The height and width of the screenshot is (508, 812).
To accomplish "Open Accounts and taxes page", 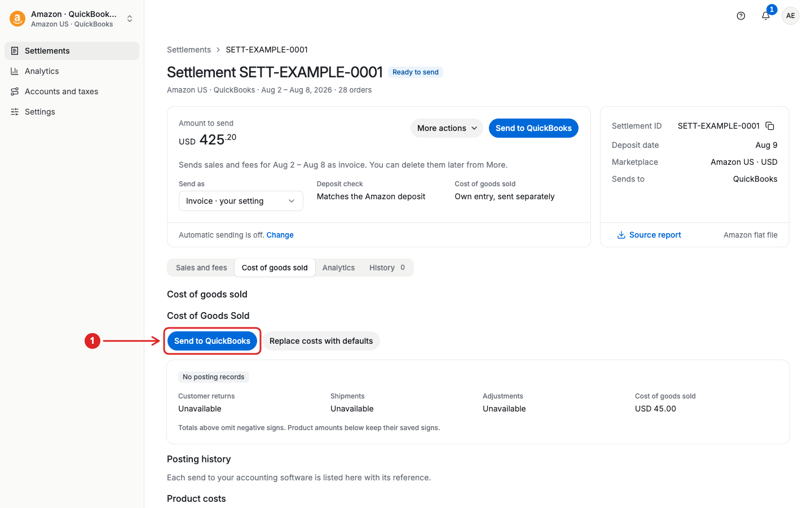I will [x=72, y=91].
